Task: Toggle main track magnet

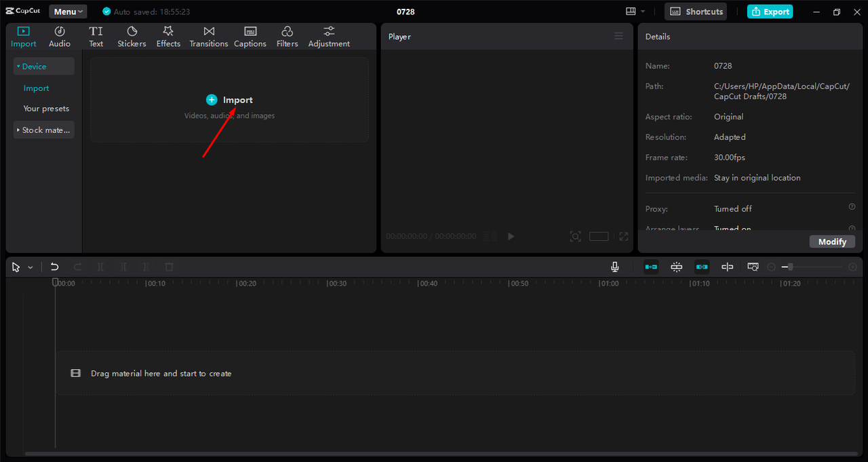Action: (651, 267)
